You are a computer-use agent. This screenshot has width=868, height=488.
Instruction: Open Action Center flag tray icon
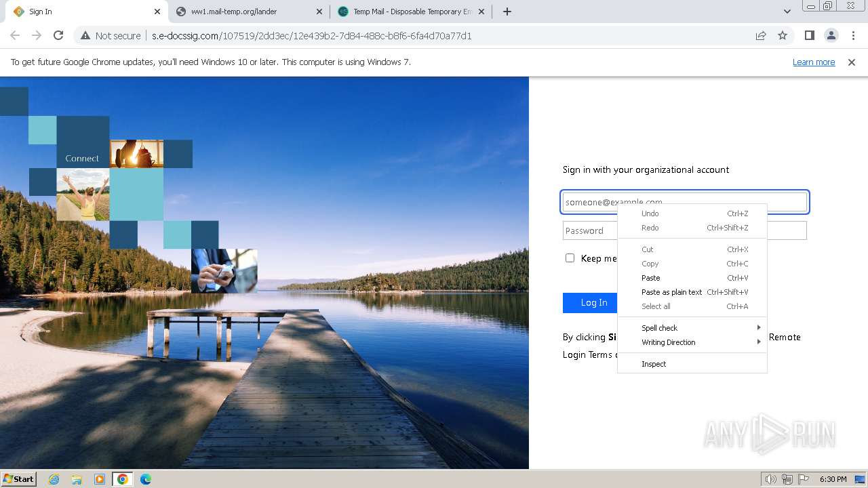(804, 479)
